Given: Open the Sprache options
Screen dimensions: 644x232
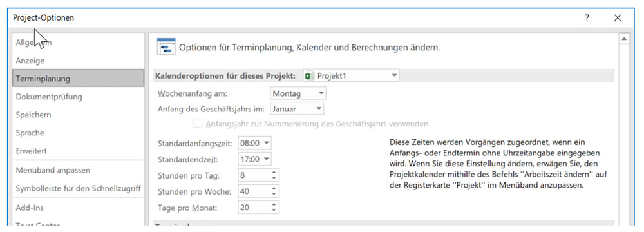Looking at the screenshot, I should 78,133.
